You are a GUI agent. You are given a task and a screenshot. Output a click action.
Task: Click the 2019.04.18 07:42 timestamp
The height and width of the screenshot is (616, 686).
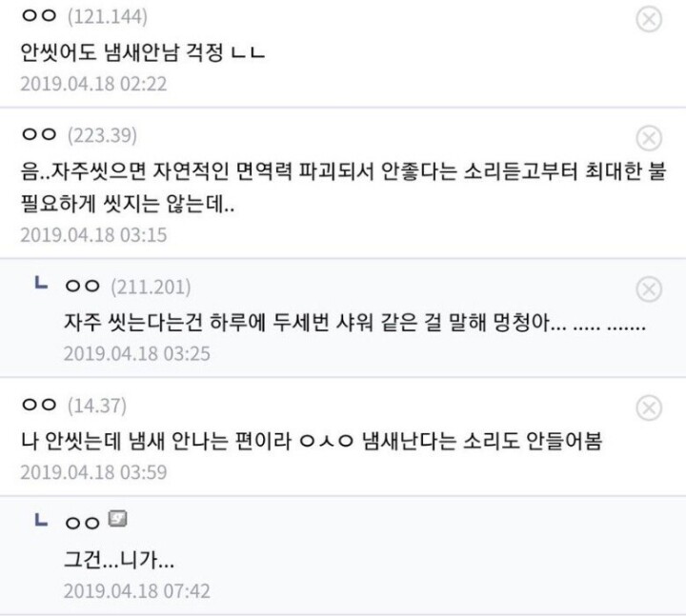point(137,590)
